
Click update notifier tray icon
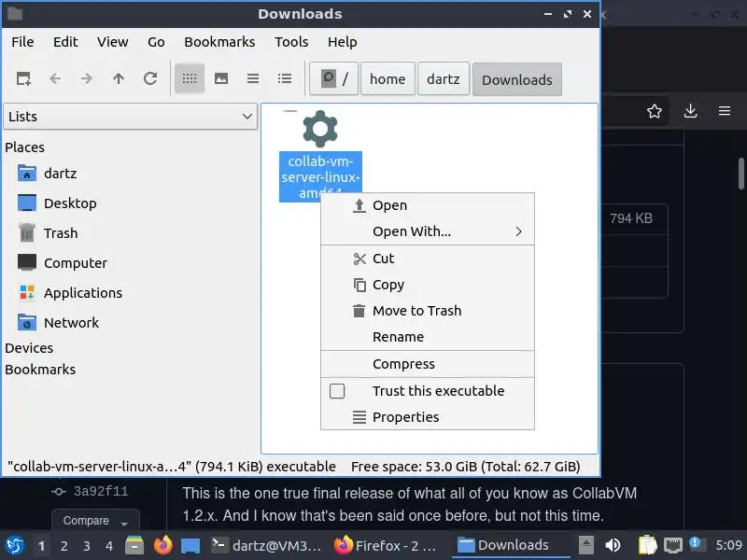coord(697,545)
